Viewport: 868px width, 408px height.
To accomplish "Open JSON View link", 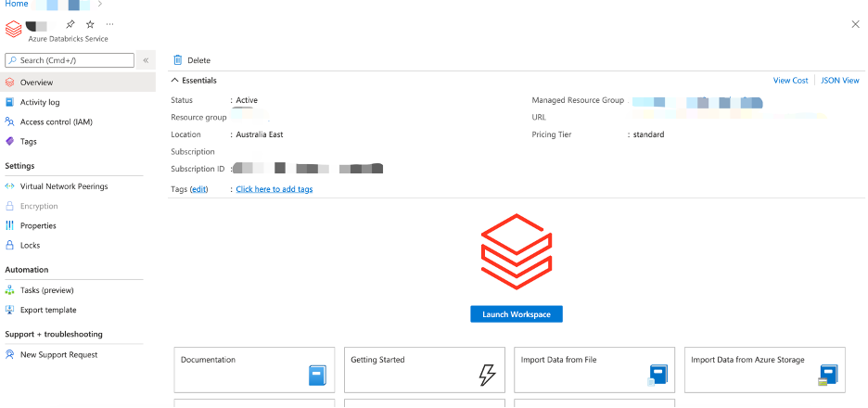I will pos(840,81).
